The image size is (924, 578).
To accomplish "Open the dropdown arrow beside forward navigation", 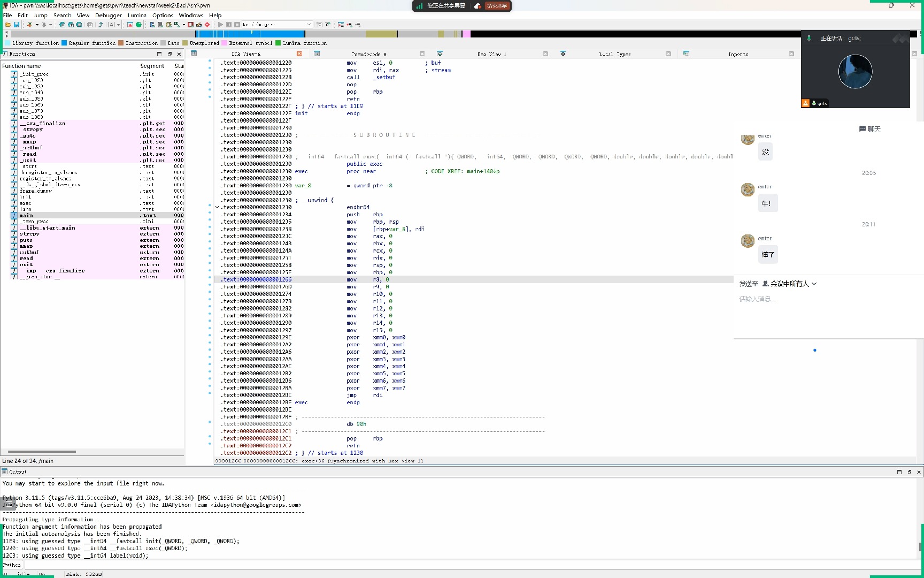I will coord(51,25).
